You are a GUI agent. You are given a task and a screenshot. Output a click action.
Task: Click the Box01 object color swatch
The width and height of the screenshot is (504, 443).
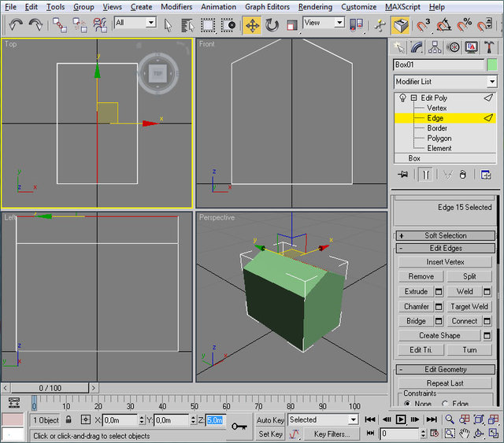point(492,65)
